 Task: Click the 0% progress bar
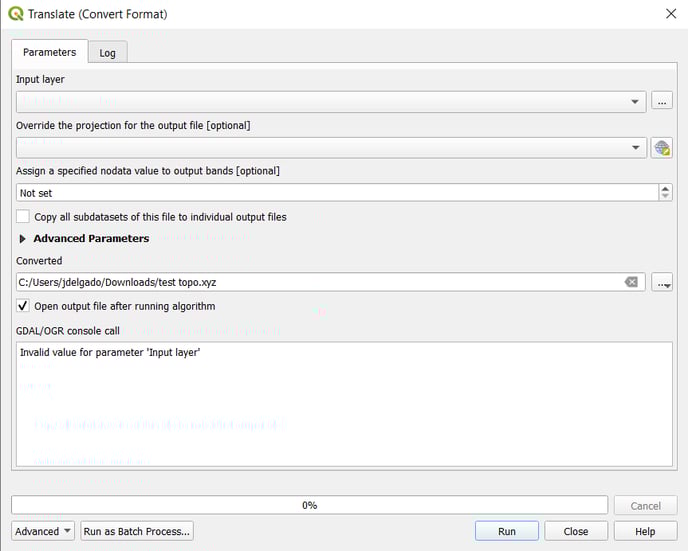(x=309, y=505)
